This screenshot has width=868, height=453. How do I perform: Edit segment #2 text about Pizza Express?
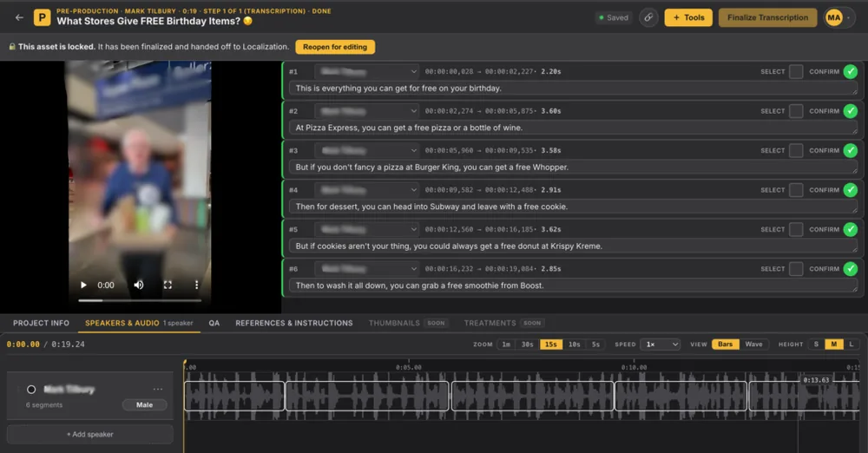point(573,128)
